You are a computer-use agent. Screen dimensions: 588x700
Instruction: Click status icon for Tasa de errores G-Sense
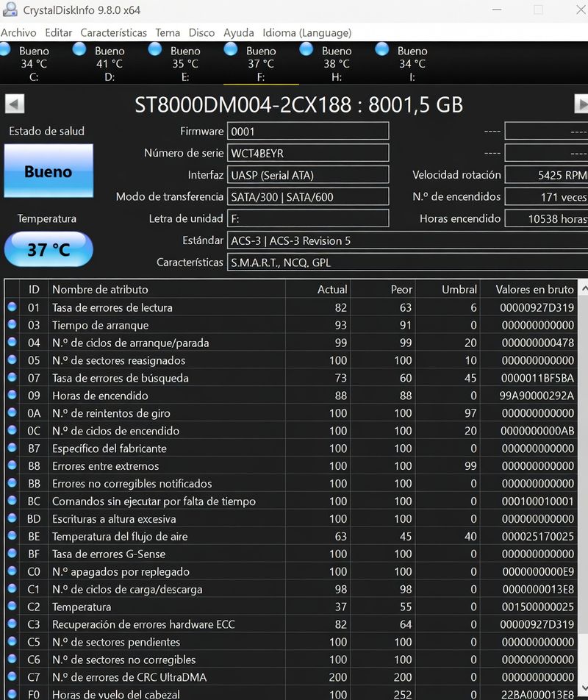point(12,553)
